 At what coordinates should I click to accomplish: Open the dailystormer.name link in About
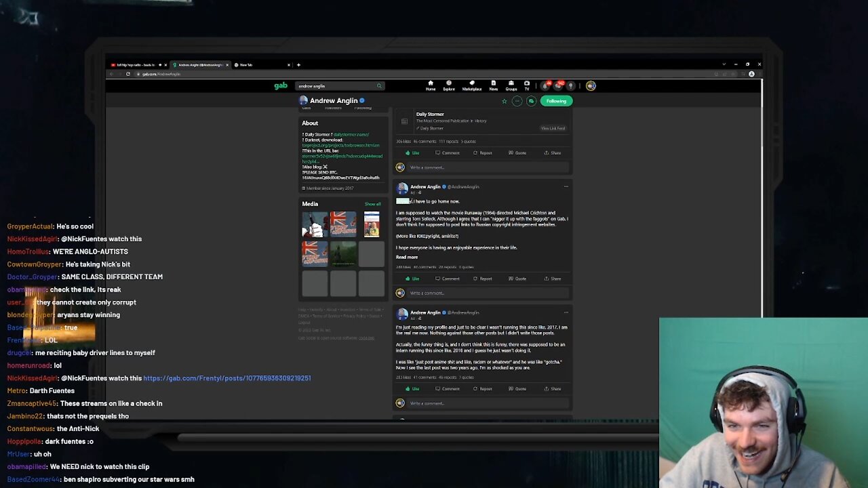pos(351,135)
